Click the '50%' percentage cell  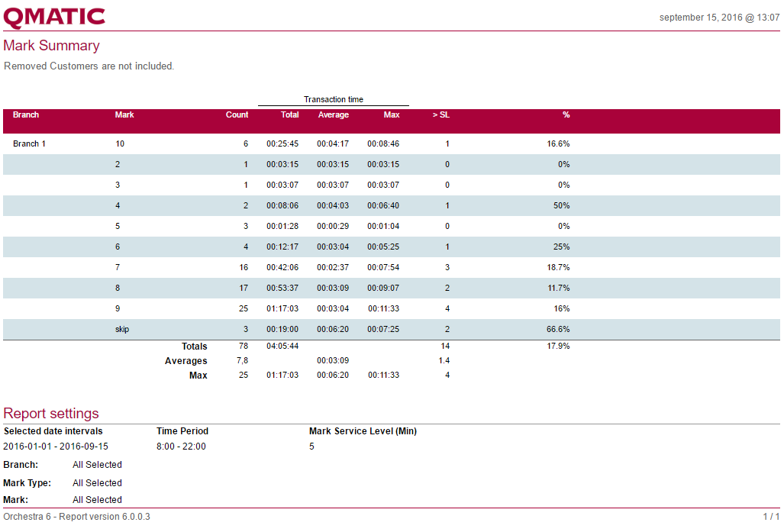pyautogui.click(x=562, y=205)
